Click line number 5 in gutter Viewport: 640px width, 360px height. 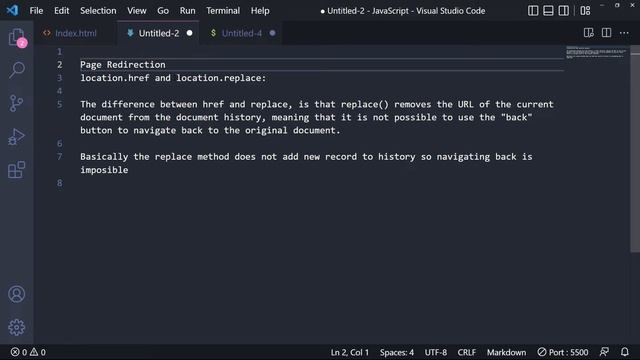pyautogui.click(x=60, y=104)
